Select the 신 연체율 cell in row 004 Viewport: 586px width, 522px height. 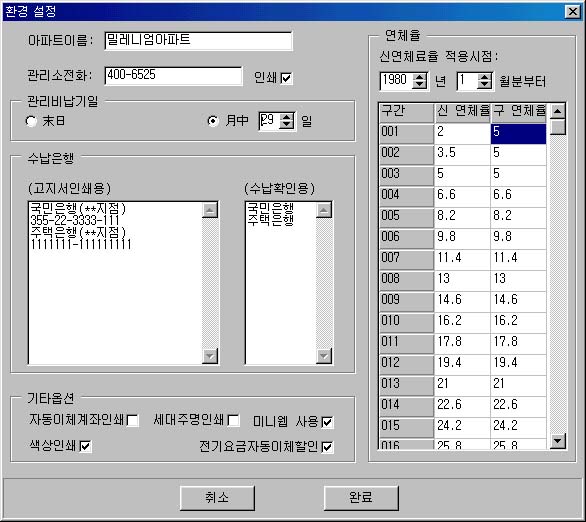(462, 195)
